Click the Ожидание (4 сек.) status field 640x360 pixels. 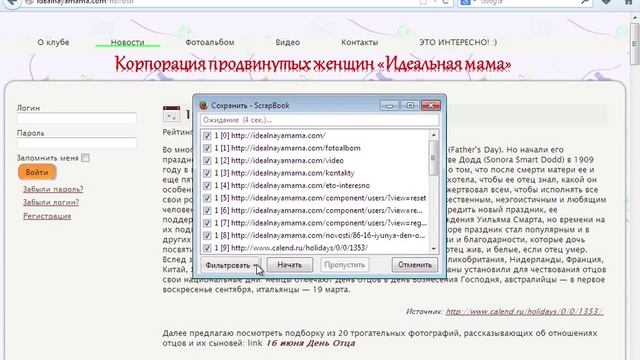pyautogui.click(x=320, y=120)
